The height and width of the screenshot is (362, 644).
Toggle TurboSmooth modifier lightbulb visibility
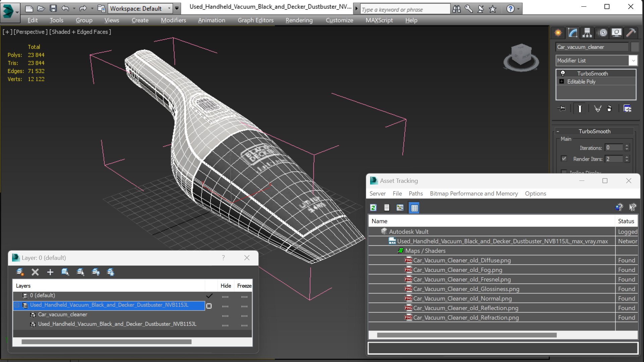pos(563,73)
